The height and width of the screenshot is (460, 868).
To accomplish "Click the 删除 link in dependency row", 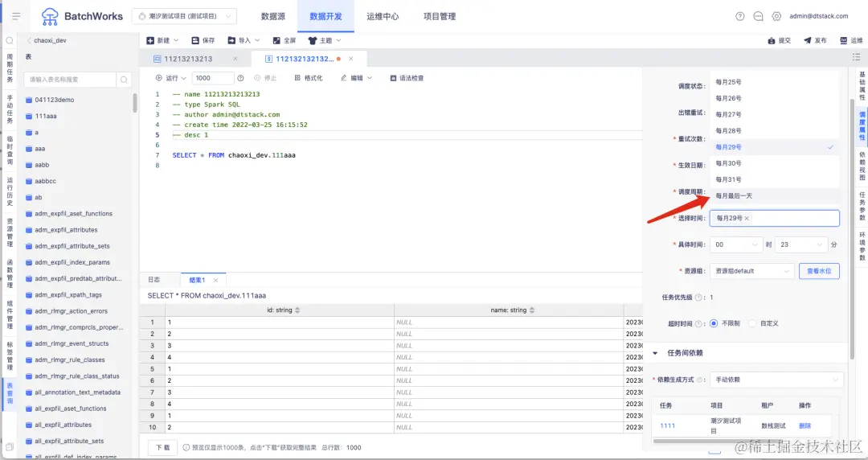I will pyautogui.click(x=805, y=425).
